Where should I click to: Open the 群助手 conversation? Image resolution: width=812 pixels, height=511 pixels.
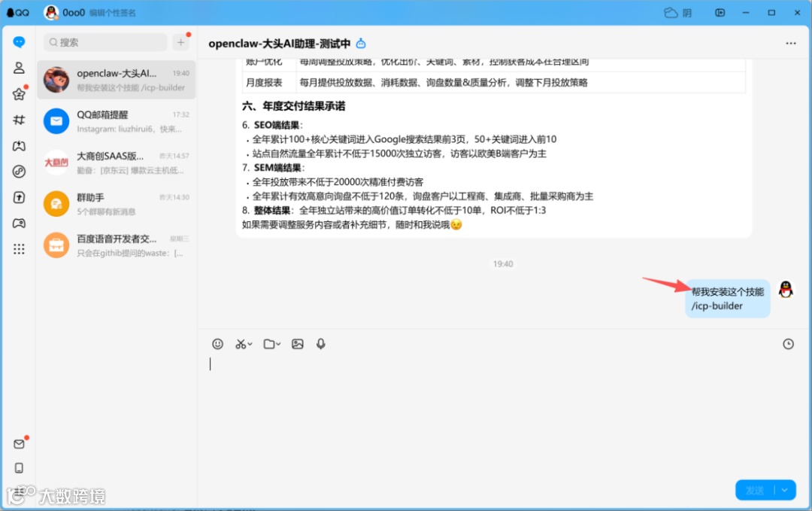tap(117, 204)
